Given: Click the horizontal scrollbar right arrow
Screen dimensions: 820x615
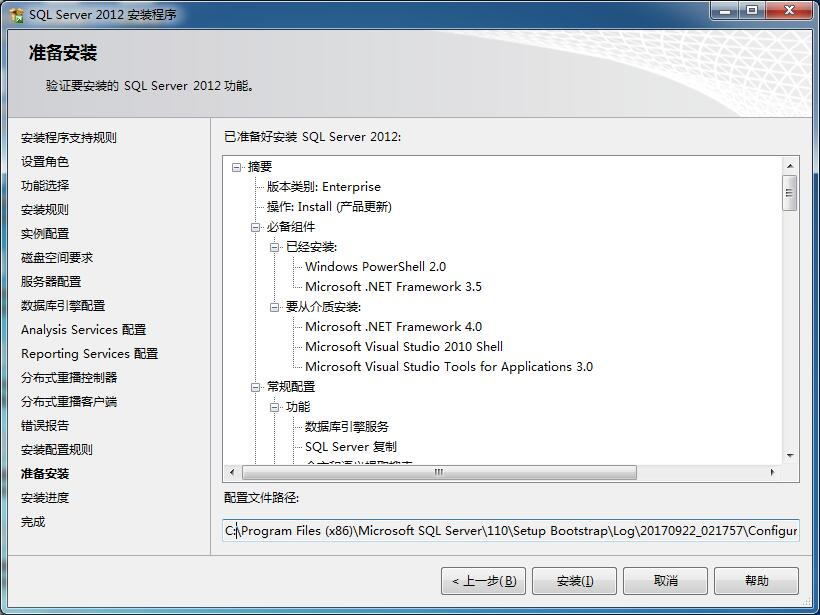Looking at the screenshot, I should coord(772,472).
